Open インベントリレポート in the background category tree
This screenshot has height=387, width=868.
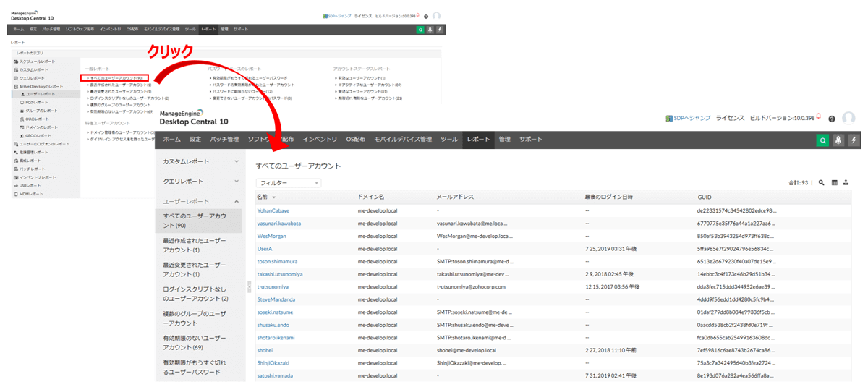[36, 177]
